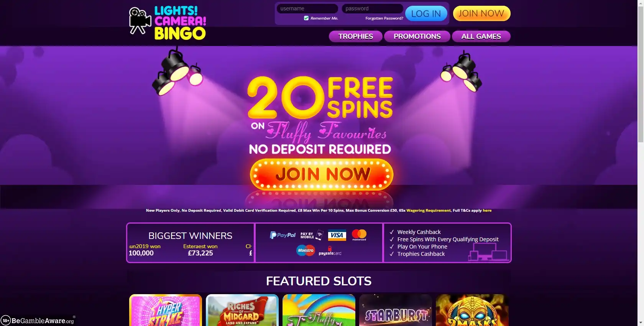Click the Mastercard icon
The height and width of the screenshot is (326, 644).
[x=359, y=235]
